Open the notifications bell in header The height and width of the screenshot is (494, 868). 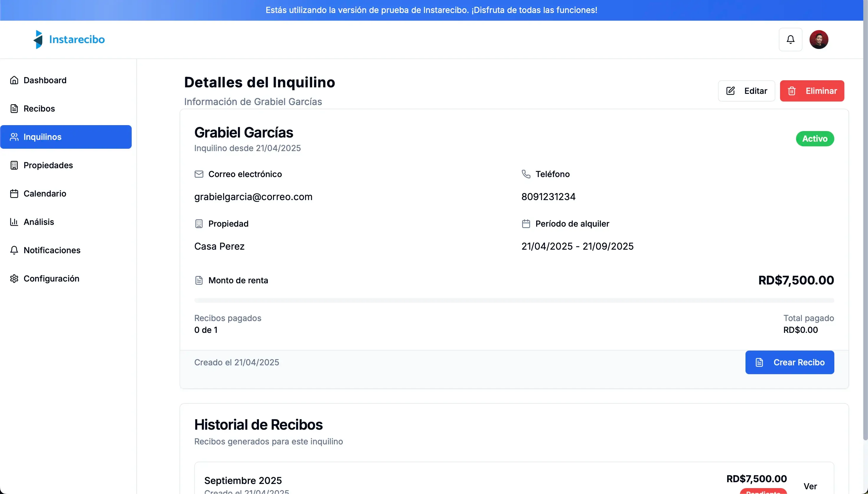click(x=790, y=39)
